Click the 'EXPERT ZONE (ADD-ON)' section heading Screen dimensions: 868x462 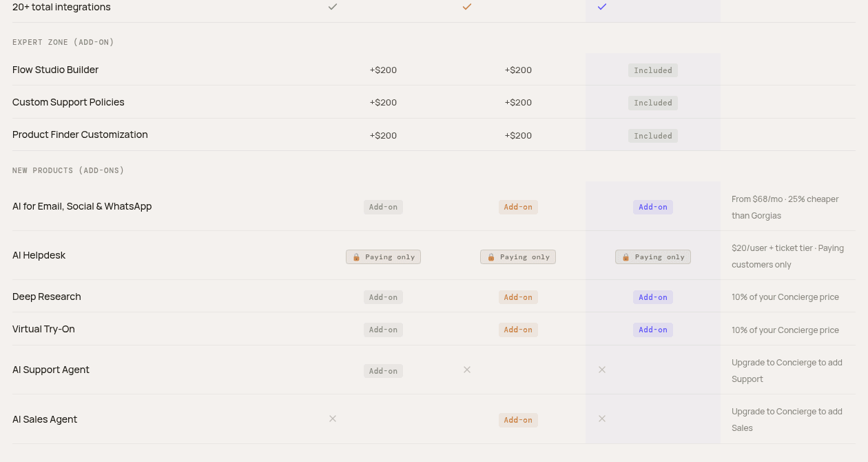[63, 42]
